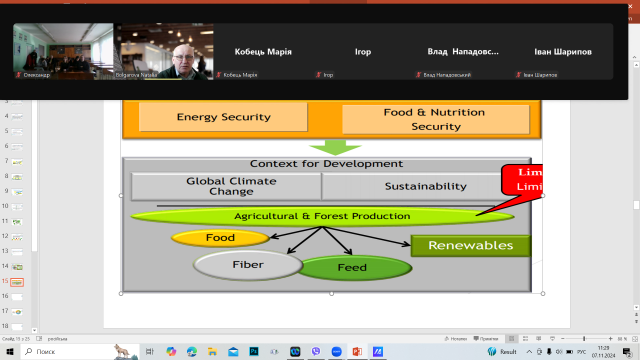This screenshot has height=360, width=640.
Task: Click the Global Climate Change box
Action: pos(226,186)
